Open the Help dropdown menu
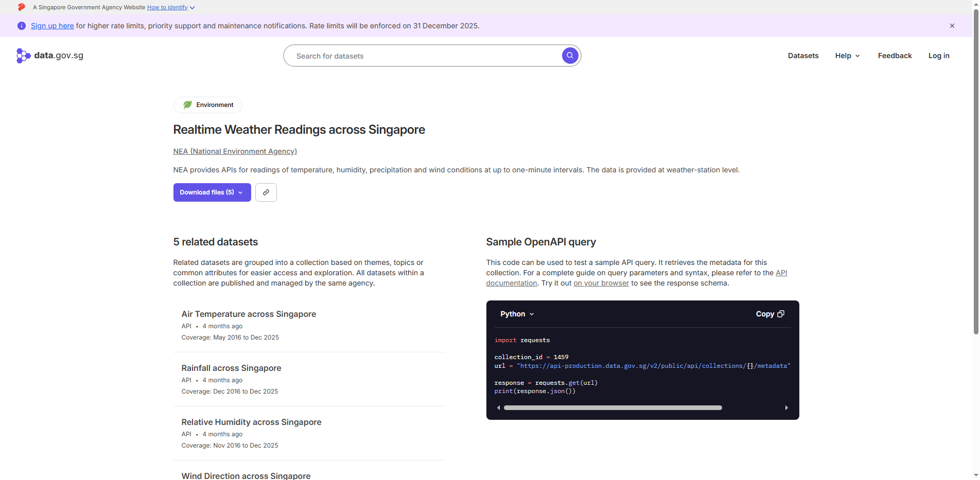980x480 pixels. coord(847,56)
